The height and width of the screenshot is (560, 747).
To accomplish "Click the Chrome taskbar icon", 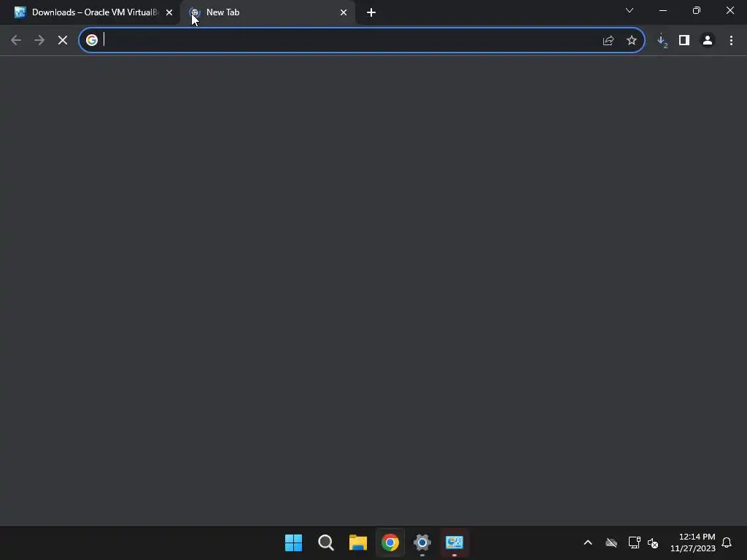I will (390, 542).
